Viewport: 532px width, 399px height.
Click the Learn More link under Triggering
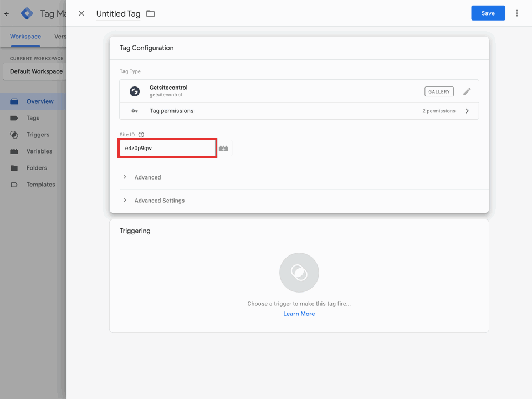point(299,313)
